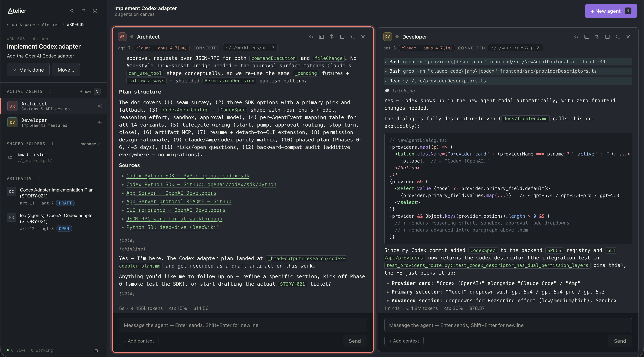Viewport: 644px width, 357px height.
Task: Click Mark done button
Action: tap(28, 70)
